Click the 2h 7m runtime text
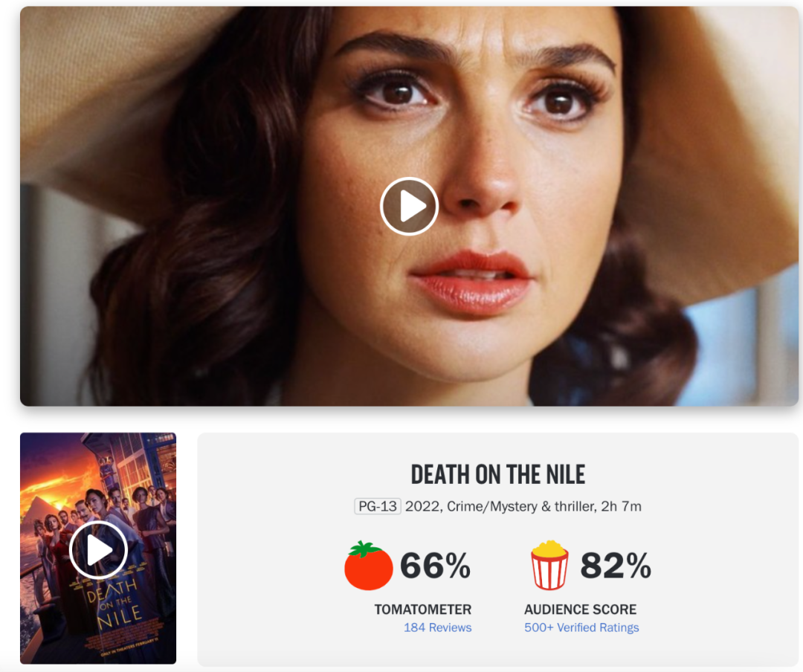Image resolution: width=803 pixels, height=672 pixels. pyautogui.click(x=621, y=506)
